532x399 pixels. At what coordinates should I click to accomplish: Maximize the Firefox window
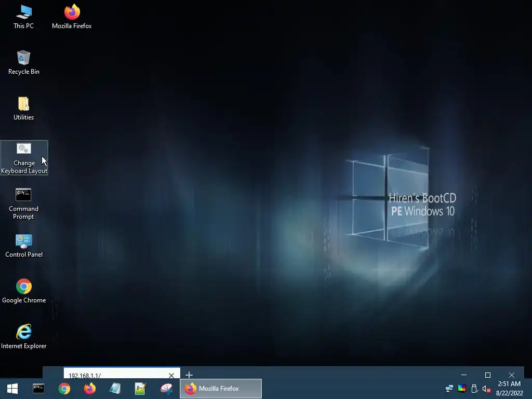[x=488, y=375]
